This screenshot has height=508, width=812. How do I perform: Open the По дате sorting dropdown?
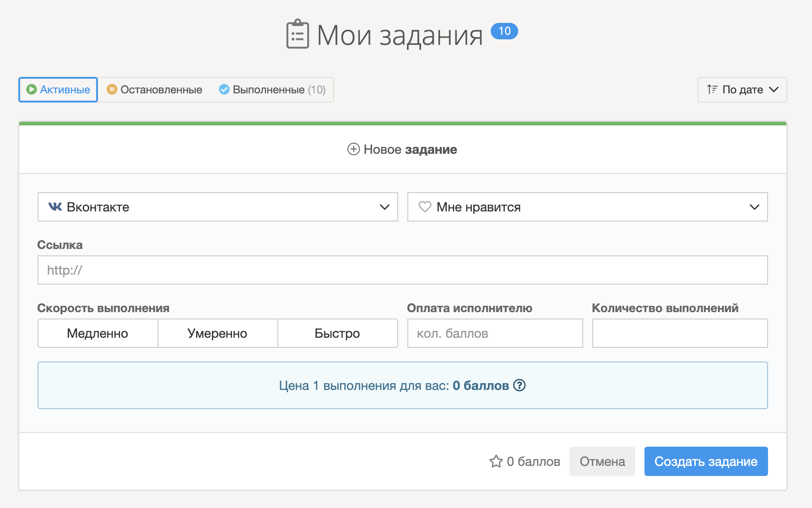(x=742, y=90)
